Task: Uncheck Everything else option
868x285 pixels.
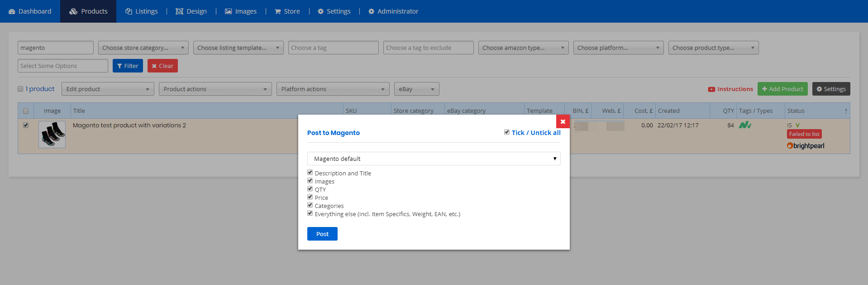Action: 310,213
